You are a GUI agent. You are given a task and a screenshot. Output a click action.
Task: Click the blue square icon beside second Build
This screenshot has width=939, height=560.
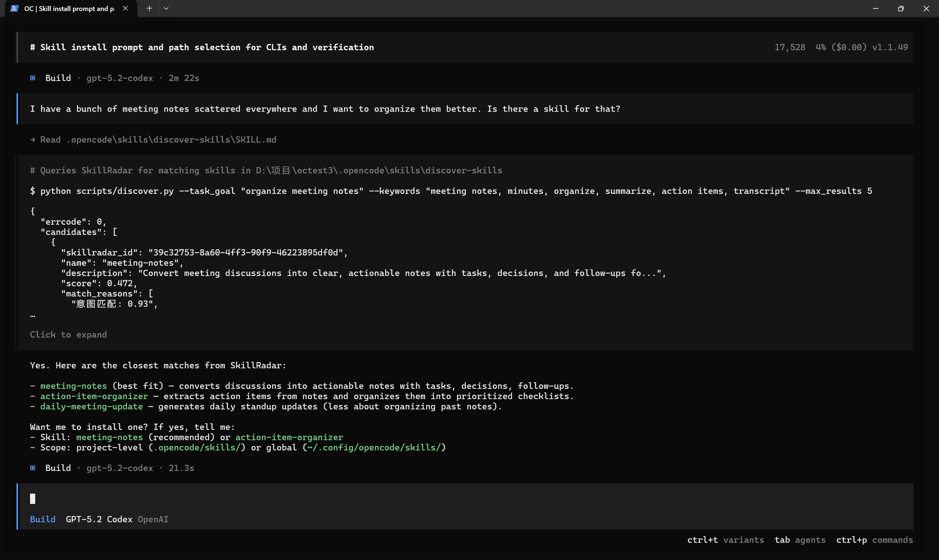pos(33,468)
